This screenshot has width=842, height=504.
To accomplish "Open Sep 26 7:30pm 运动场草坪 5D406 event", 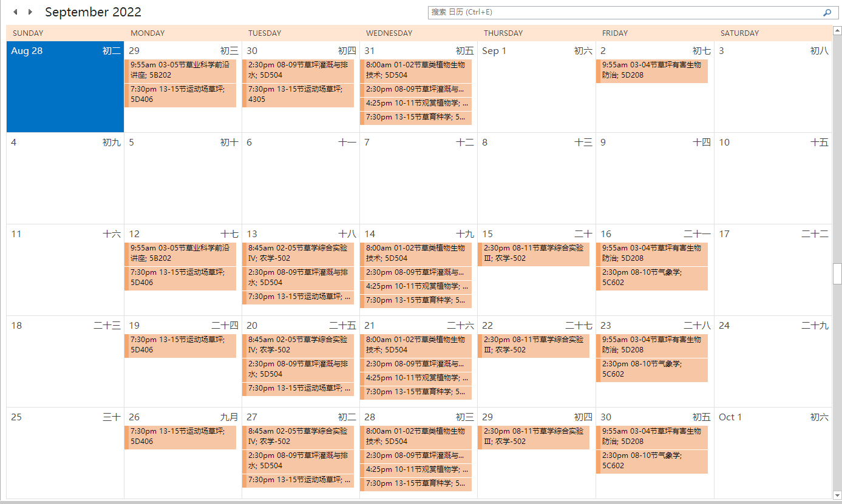I will coord(180,437).
